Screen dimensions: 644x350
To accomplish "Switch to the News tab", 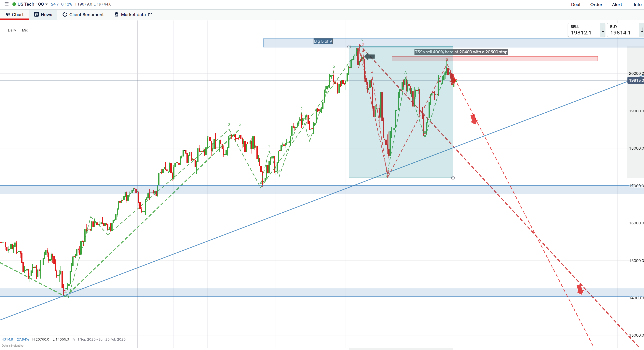I will (x=46, y=15).
